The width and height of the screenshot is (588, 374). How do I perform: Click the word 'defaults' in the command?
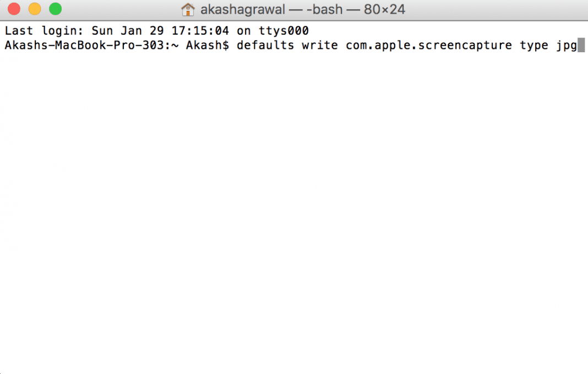point(265,45)
